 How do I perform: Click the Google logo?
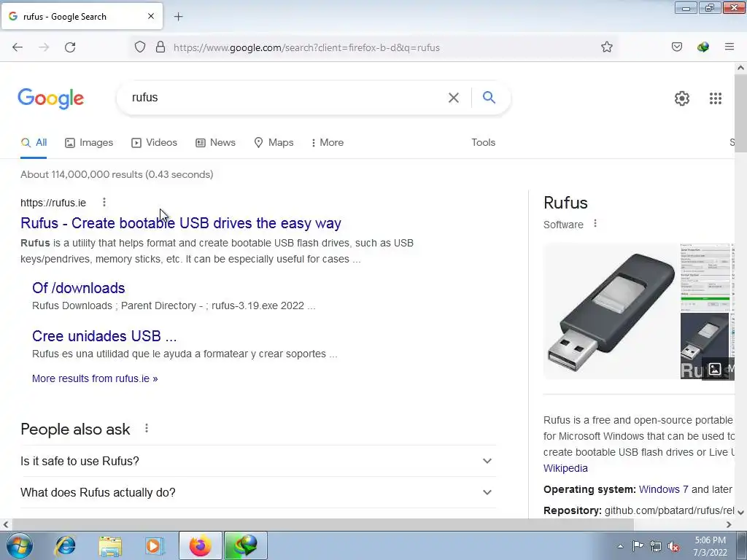pos(51,98)
